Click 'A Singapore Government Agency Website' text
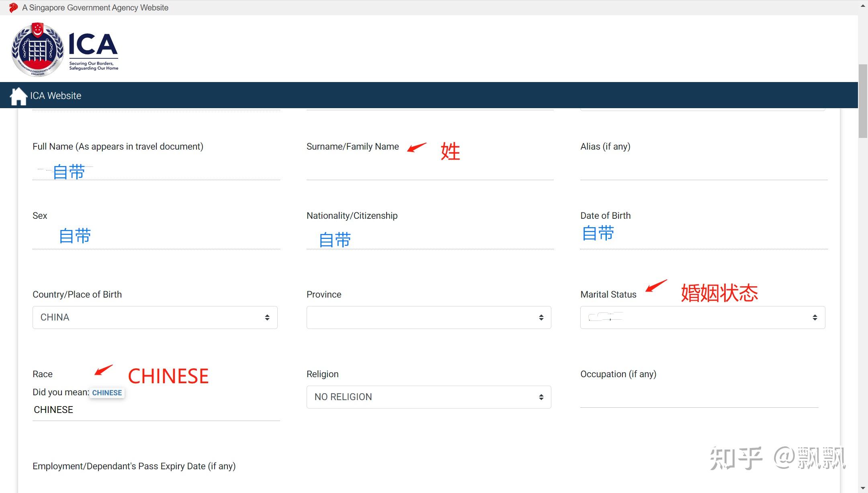The width and height of the screenshot is (868, 493). (95, 8)
